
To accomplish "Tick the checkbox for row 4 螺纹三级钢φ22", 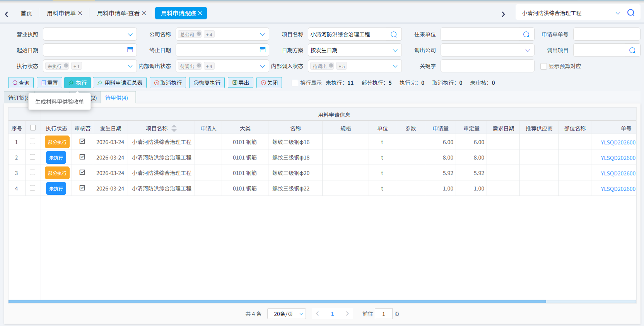I will click(x=32, y=188).
